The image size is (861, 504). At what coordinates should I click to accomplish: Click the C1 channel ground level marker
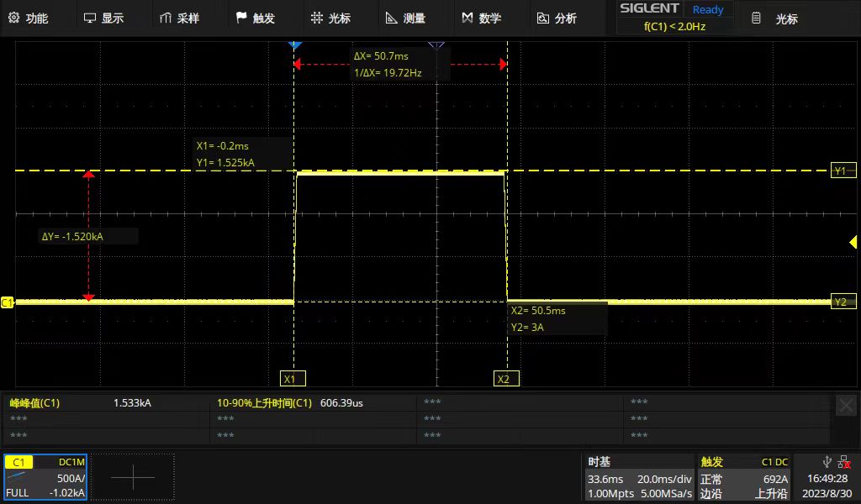click(x=7, y=302)
